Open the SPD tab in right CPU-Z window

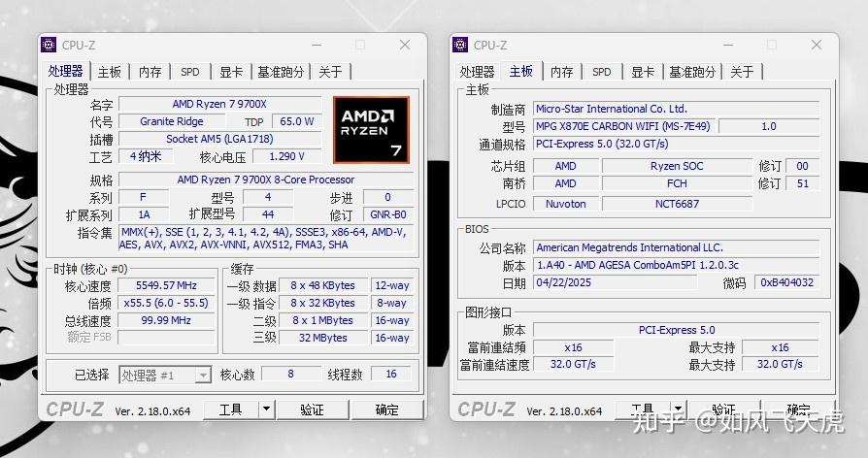(602, 72)
